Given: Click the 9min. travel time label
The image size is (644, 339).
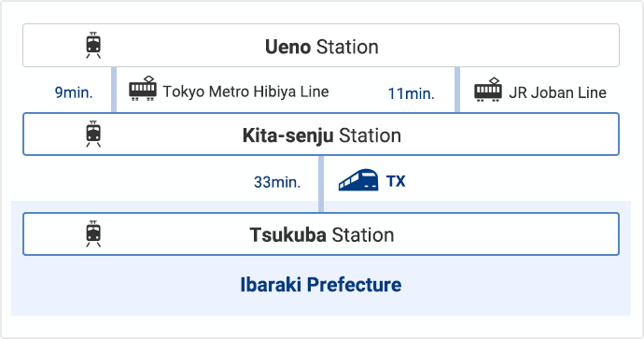Looking at the screenshot, I should [74, 92].
